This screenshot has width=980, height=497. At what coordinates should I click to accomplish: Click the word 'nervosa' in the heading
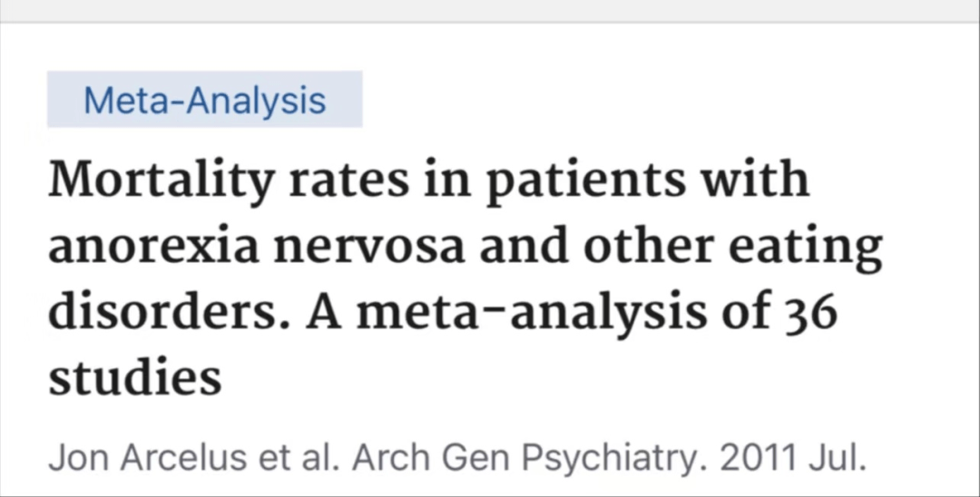[368, 248]
